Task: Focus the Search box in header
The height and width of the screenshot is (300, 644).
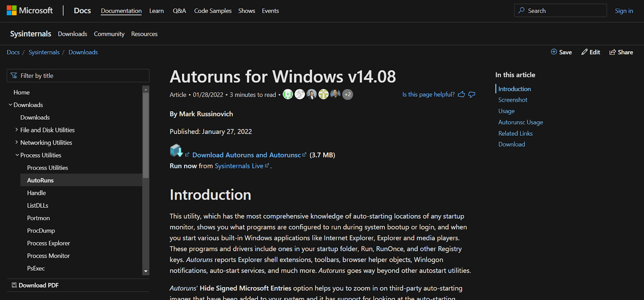Action: [560, 10]
